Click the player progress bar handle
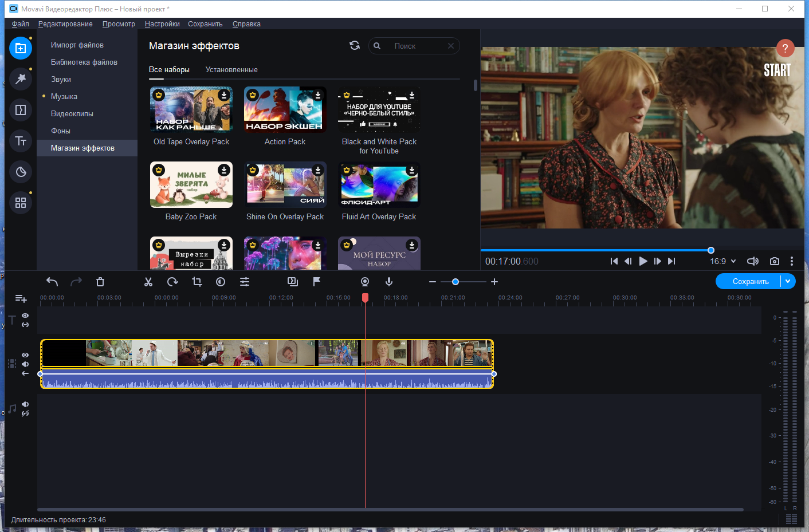809x532 pixels. (x=711, y=250)
